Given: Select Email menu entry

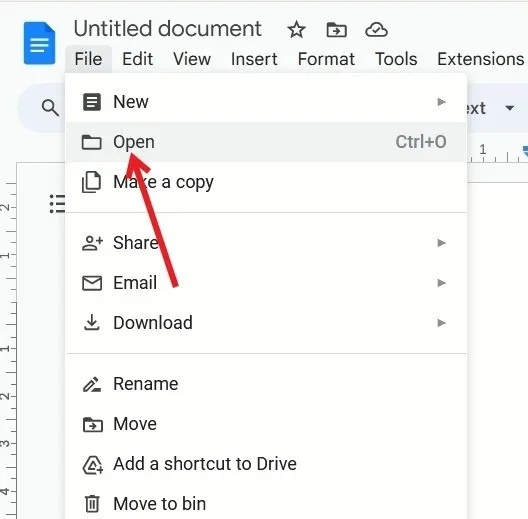Looking at the screenshot, I should pos(266,283).
